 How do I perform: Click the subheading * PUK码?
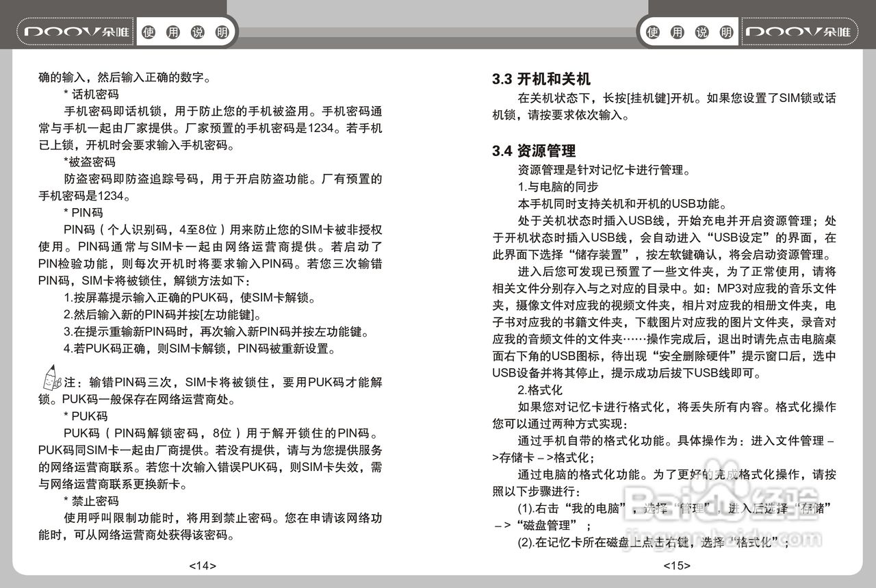(86, 416)
